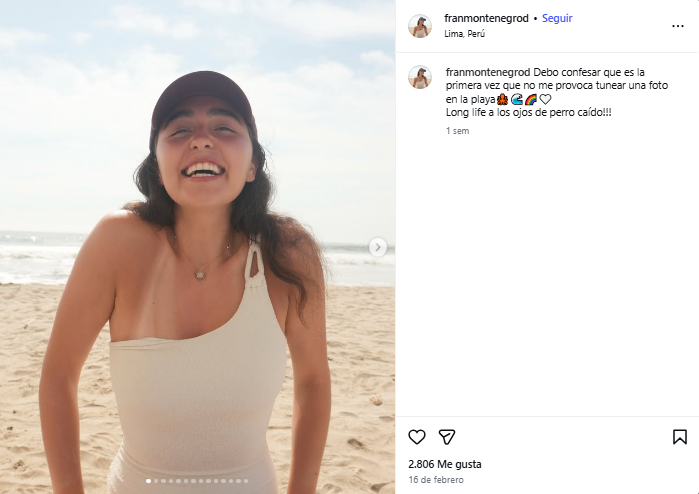This screenshot has height=494, width=699.
Task: Click the white heart emoji in caption
Action: 545,100
